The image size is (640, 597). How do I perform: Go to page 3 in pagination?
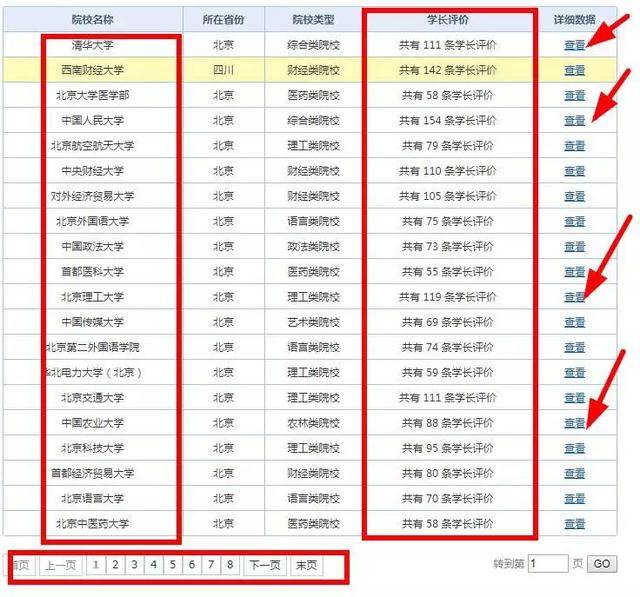[134, 565]
